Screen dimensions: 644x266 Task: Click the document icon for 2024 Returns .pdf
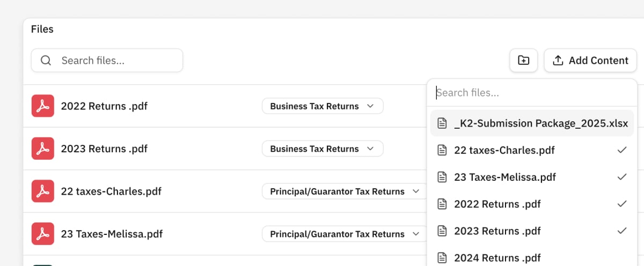tap(442, 258)
